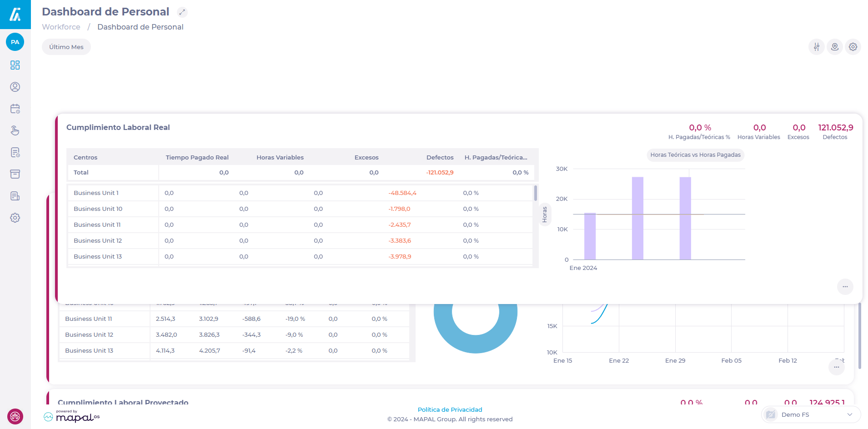Sort by Defectos column header
The image size is (868, 429).
(440, 157)
